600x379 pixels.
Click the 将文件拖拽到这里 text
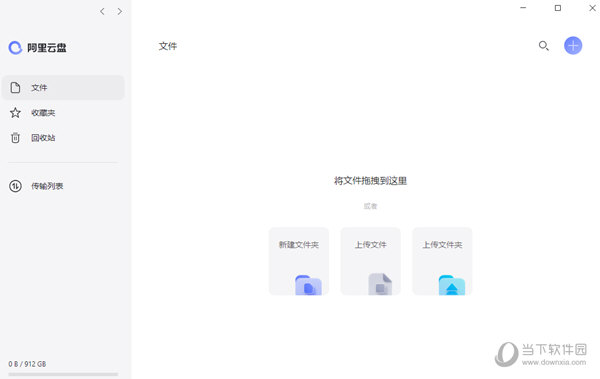pyautogui.click(x=370, y=181)
